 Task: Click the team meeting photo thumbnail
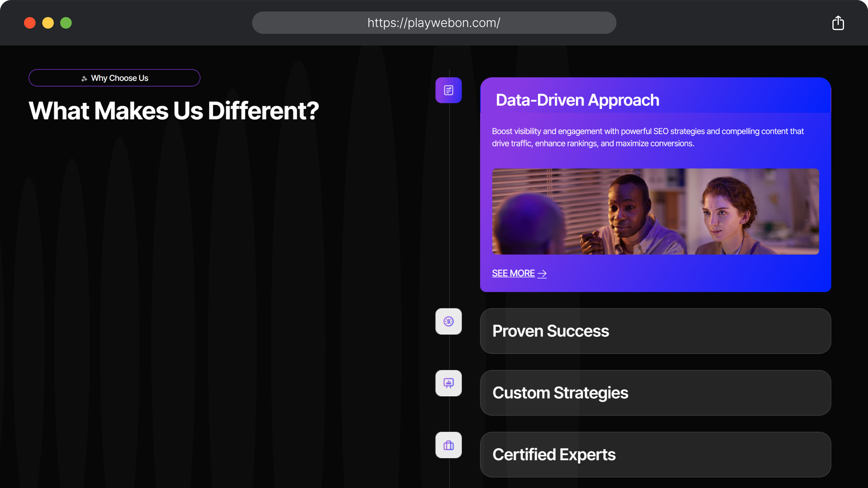(x=655, y=212)
